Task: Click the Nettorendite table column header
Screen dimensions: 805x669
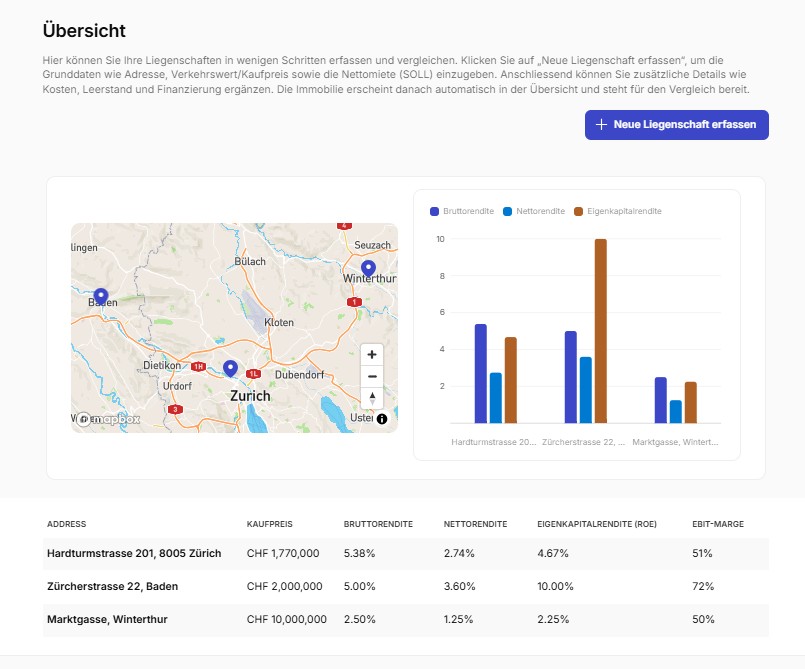Action: [x=475, y=524]
